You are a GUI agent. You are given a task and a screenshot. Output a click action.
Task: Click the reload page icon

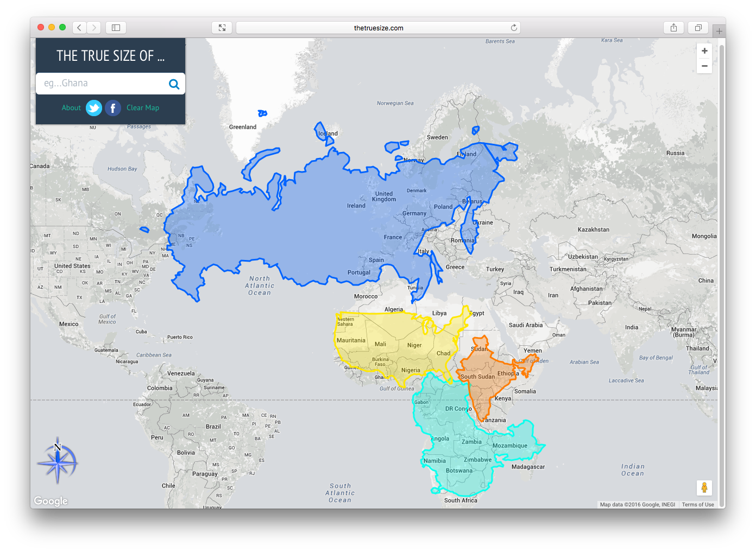click(x=514, y=28)
